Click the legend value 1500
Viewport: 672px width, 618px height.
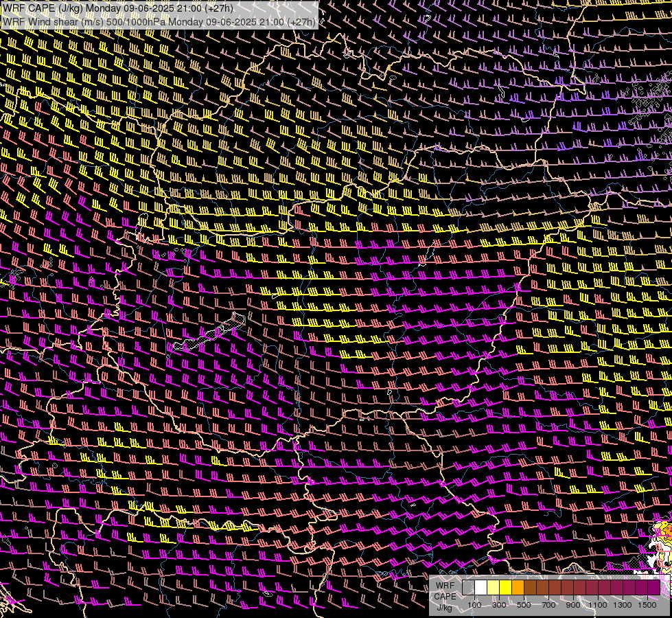click(647, 605)
